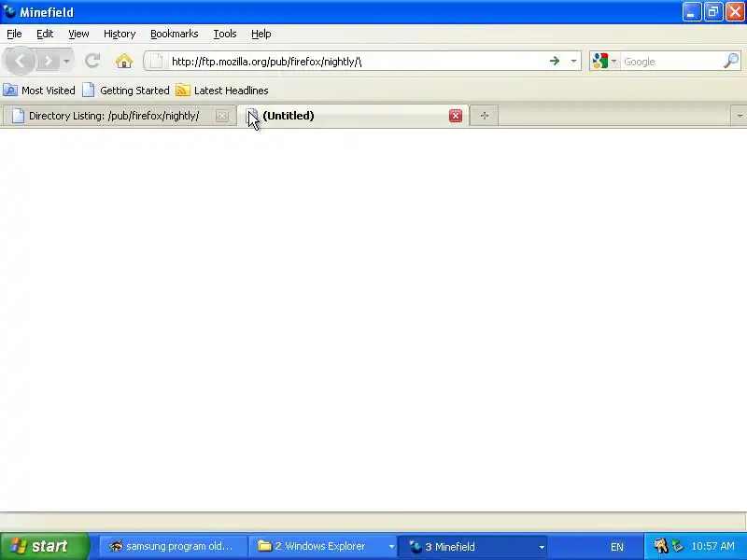This screenshot has height=560, width=747.
Task: Go to the home page
Action: pyautogui.click(x=124, y=61)
